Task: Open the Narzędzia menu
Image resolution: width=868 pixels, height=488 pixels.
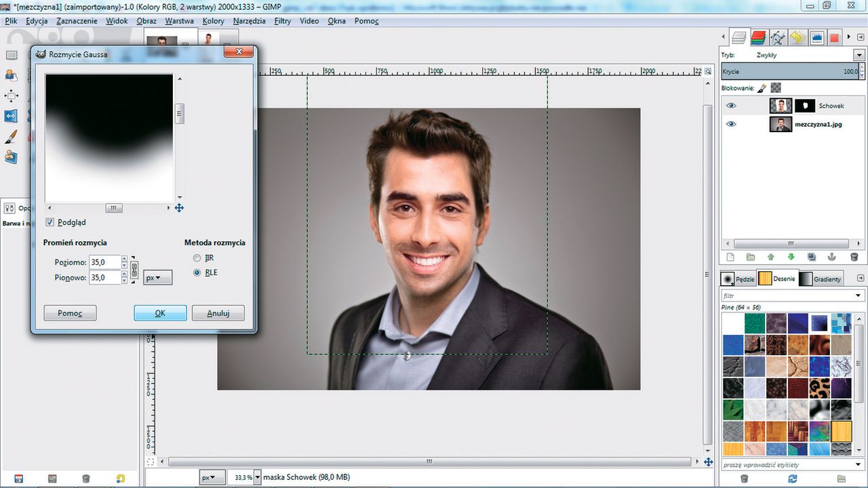Action: coord(250,21)
